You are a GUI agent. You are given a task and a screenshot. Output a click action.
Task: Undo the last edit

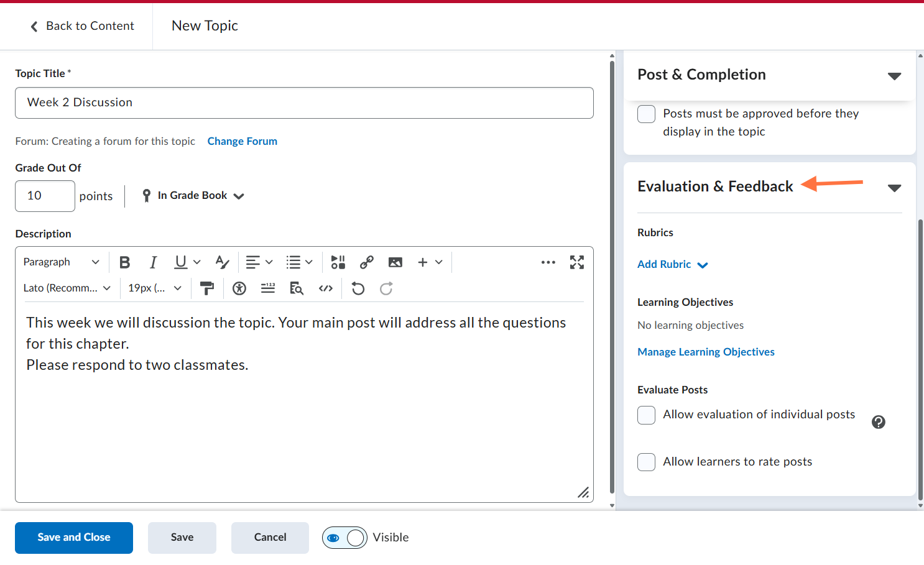pyautogui.click(x=358, y=288)
